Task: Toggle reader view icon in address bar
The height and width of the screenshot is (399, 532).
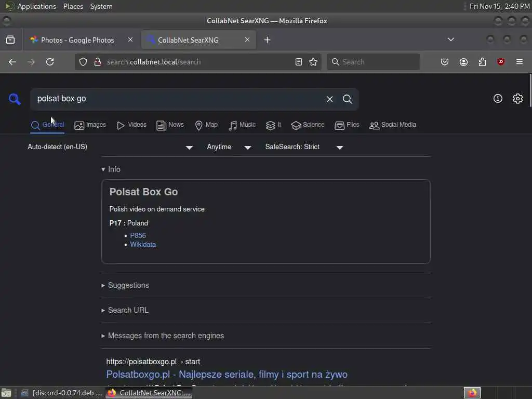Action: pos(299,62)
